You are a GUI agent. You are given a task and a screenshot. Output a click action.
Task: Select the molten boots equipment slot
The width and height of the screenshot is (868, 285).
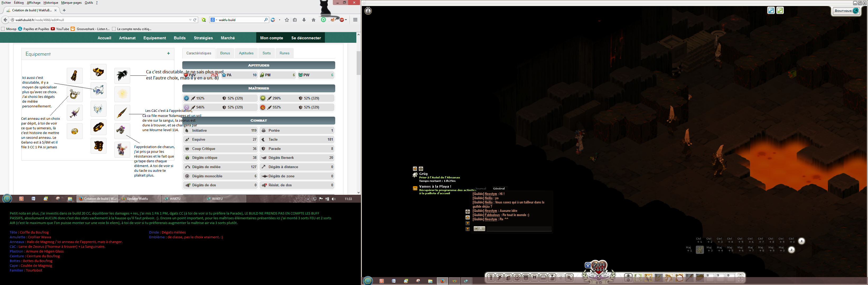tap(98, 146)
